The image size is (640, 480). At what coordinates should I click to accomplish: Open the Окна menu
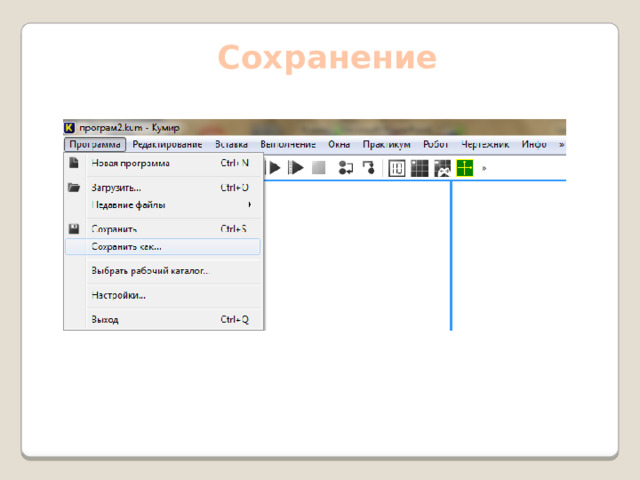(x=339, y=144)
